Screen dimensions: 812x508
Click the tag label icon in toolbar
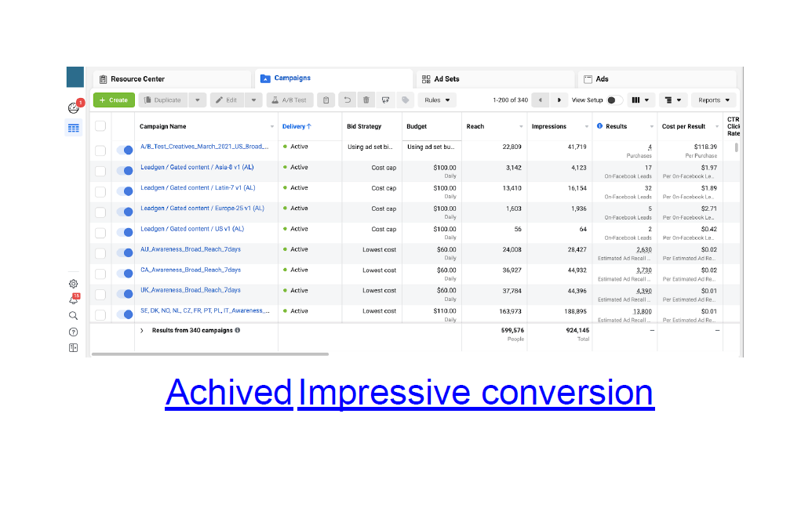(x=405, y=100)
